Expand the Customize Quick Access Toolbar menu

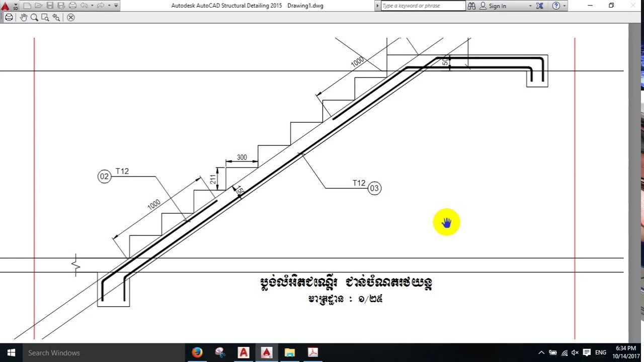pos(116,6)
